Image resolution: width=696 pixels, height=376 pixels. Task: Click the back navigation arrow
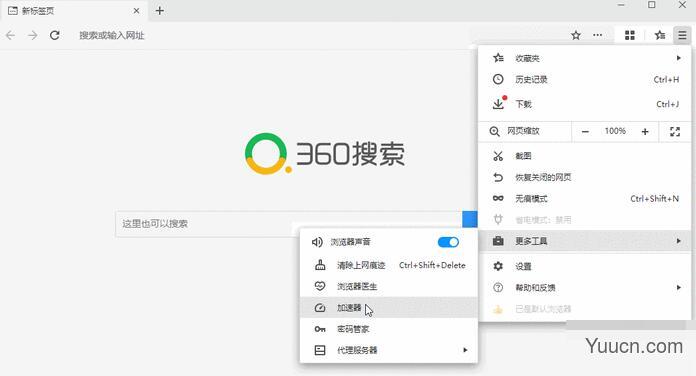(10, 36)
